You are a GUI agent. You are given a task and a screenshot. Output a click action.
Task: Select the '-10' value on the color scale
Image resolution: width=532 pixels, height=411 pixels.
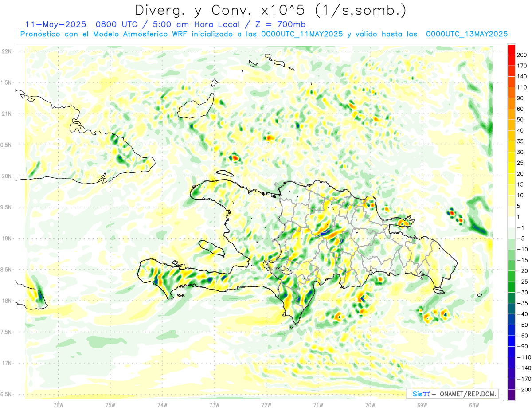pos(523,250)
